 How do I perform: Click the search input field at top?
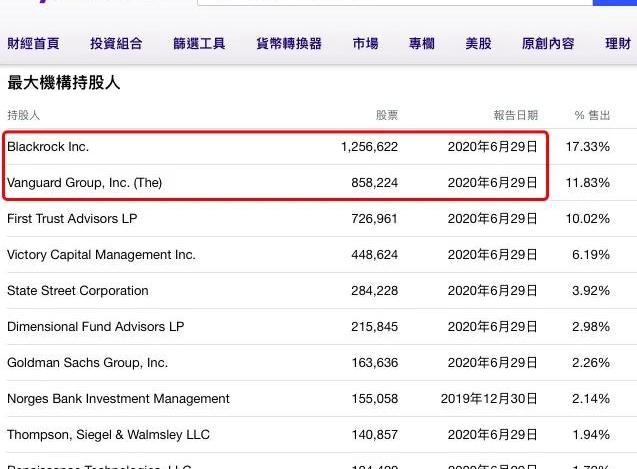[395, 2]
